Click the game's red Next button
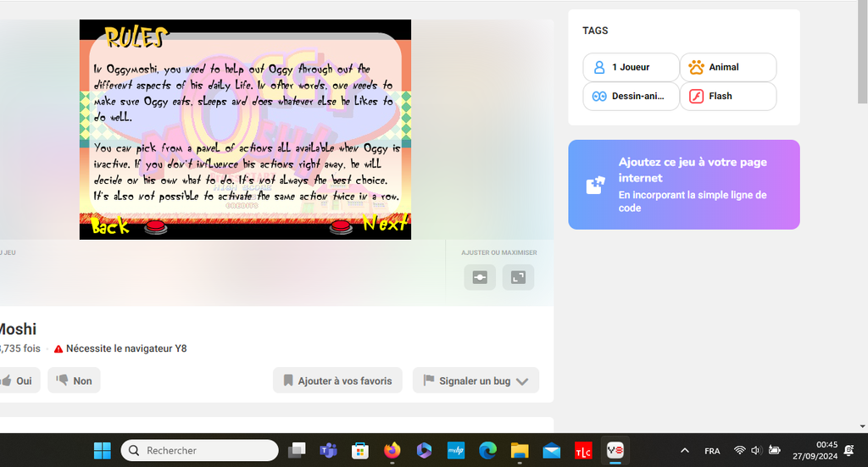Screen dimensions: 868x467 (x=340, y=226)
